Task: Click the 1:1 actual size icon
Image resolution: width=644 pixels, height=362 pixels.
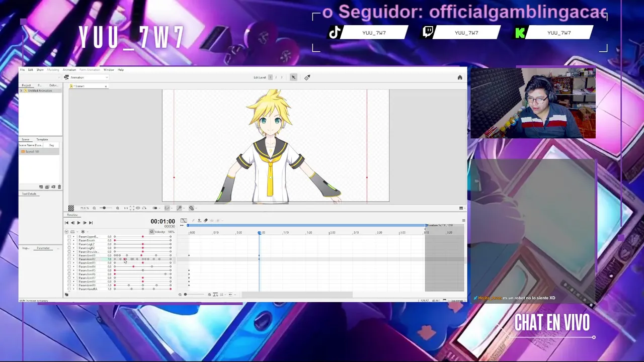Action: pyautogui.click(x=126, y=208)
